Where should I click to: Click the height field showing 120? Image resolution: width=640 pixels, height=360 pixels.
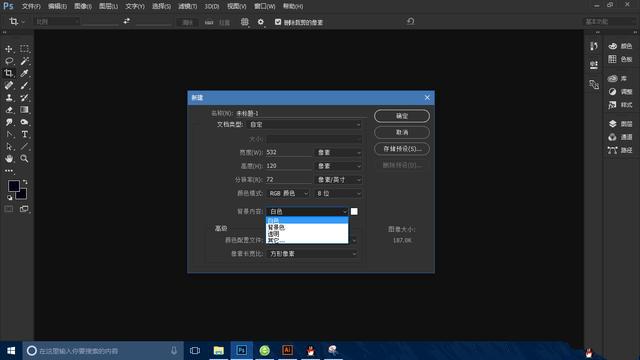click(x=289, y=166)
